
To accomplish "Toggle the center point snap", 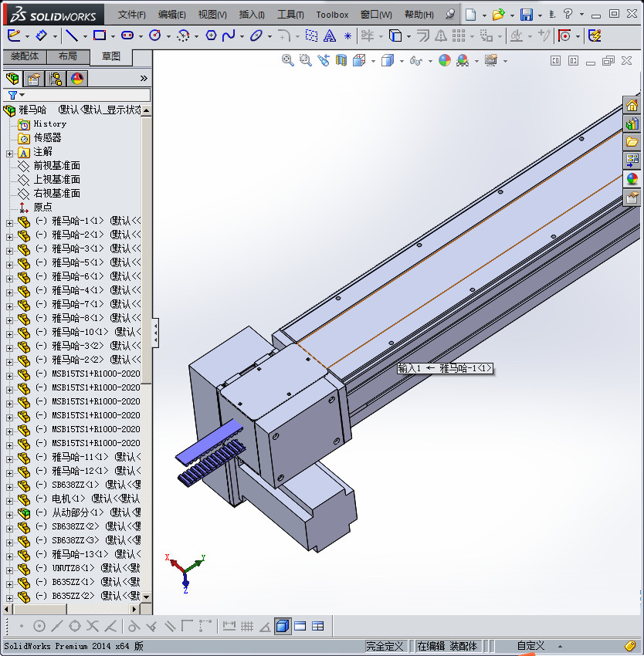I will tap(39, 626).
